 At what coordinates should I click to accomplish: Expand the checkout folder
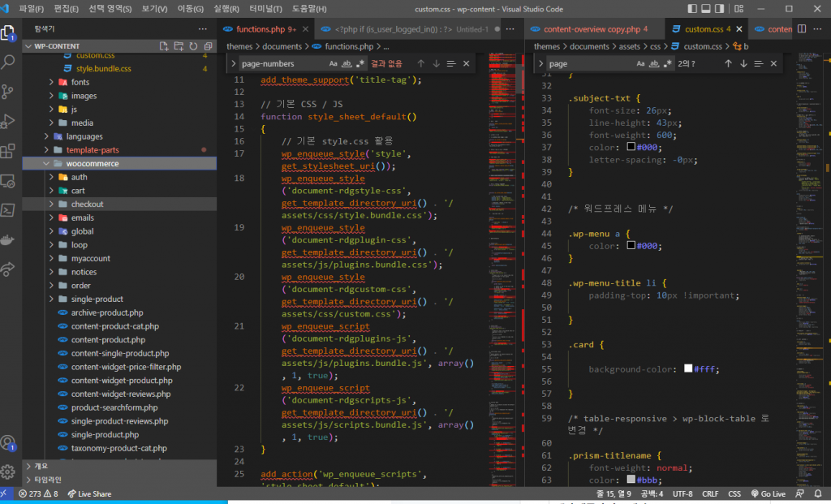click(x=51, y=204)
